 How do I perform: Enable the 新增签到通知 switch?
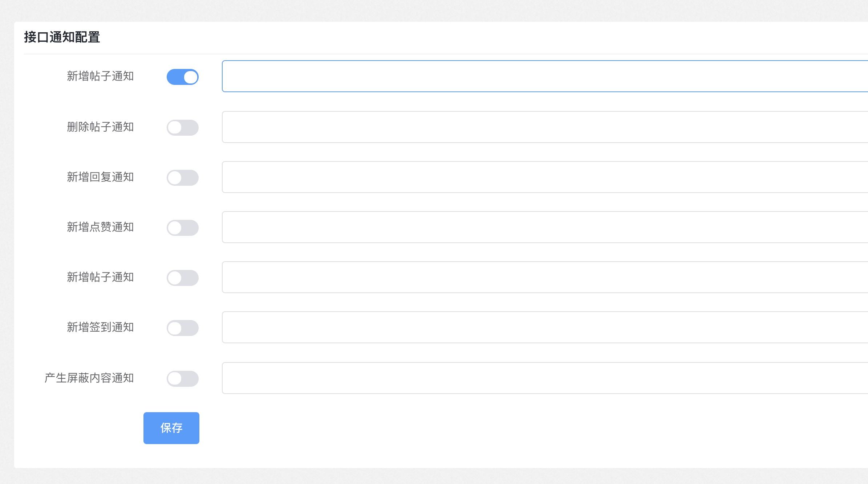[x=183, y=328]
